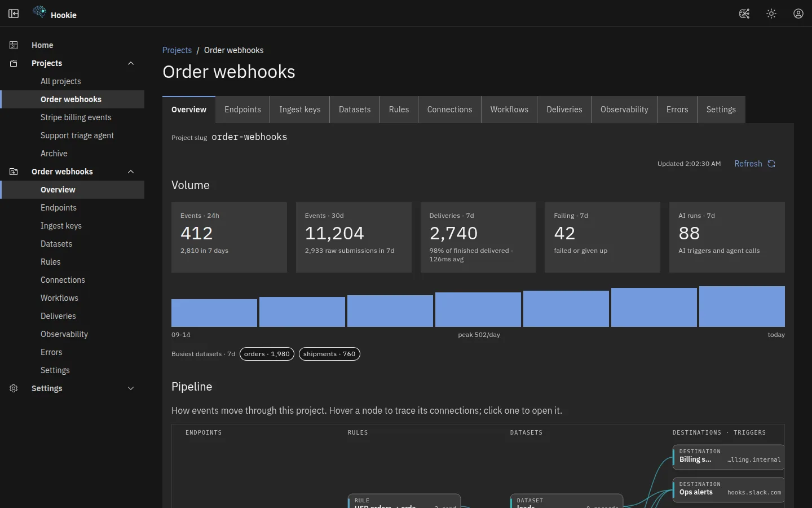Select the Datasets tab
The height and width of the screenshot is (508, 812).
tap(355, 110)
